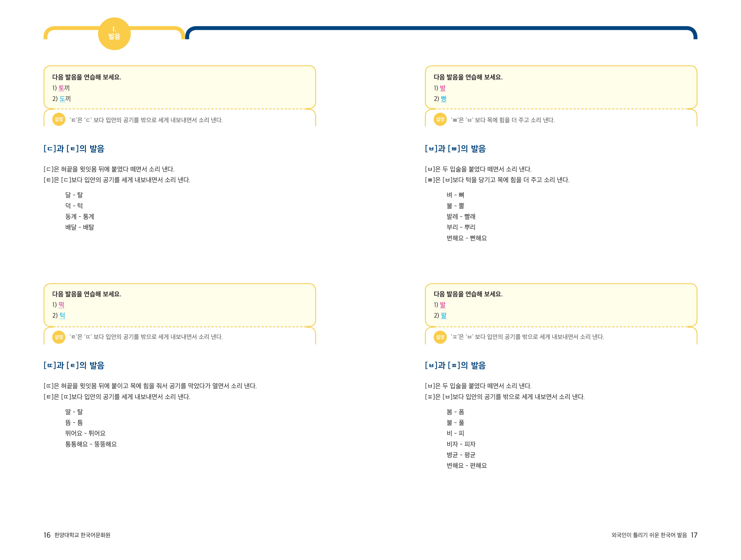The width and height of the screenshot is (741, 560).
Task: Click the blue underlined word 팔
Action: (444, 315)
